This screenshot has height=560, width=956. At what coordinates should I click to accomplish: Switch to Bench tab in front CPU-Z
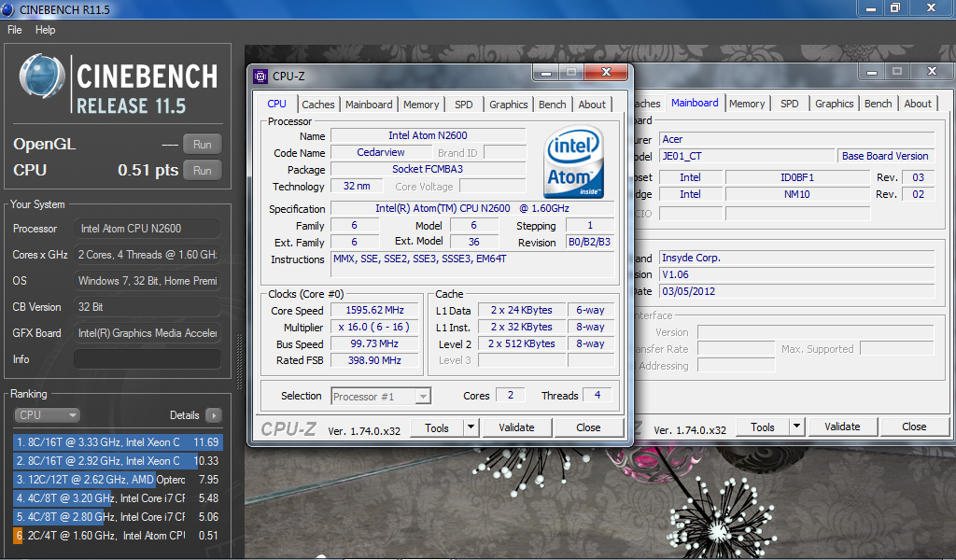pos(553,105)
